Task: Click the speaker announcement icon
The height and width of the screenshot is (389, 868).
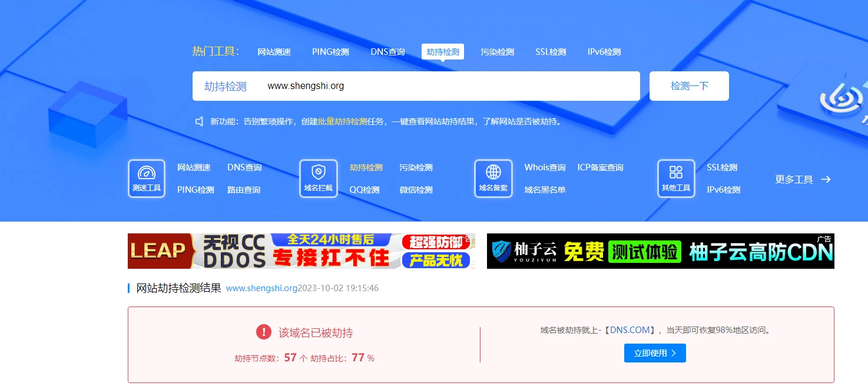Action: (x=199, y=121)
